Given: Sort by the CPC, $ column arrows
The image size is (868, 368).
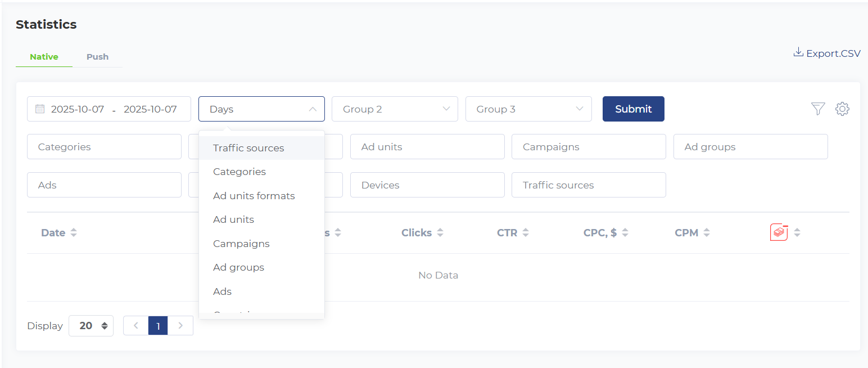Looking at the screenshot, I should (625, 233).
